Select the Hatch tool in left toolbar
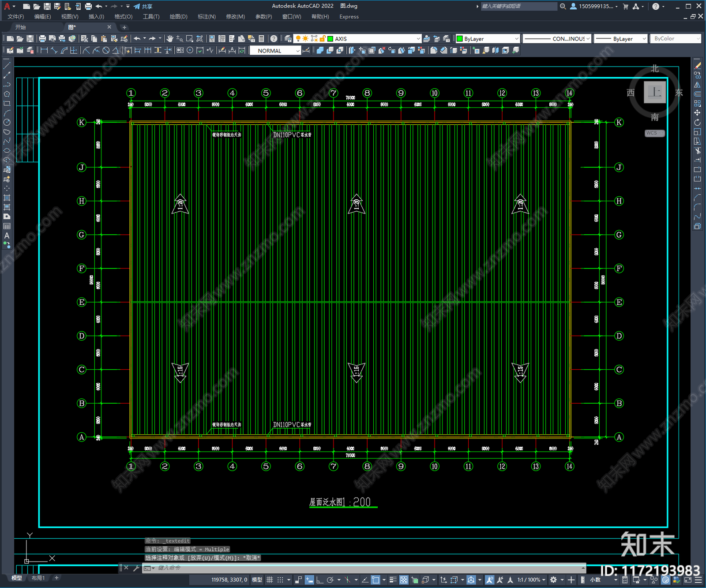The height and width of the screenshot is (588, 706). point(7,198)
